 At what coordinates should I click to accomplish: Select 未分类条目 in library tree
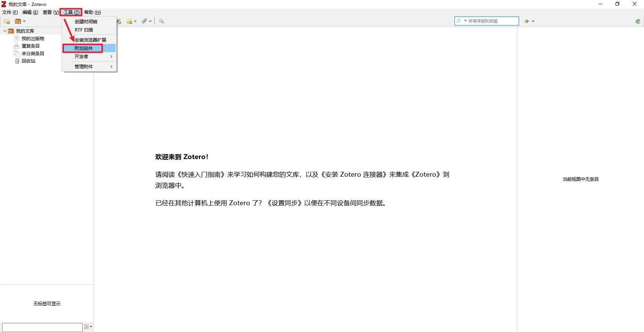tap(33, 53)
